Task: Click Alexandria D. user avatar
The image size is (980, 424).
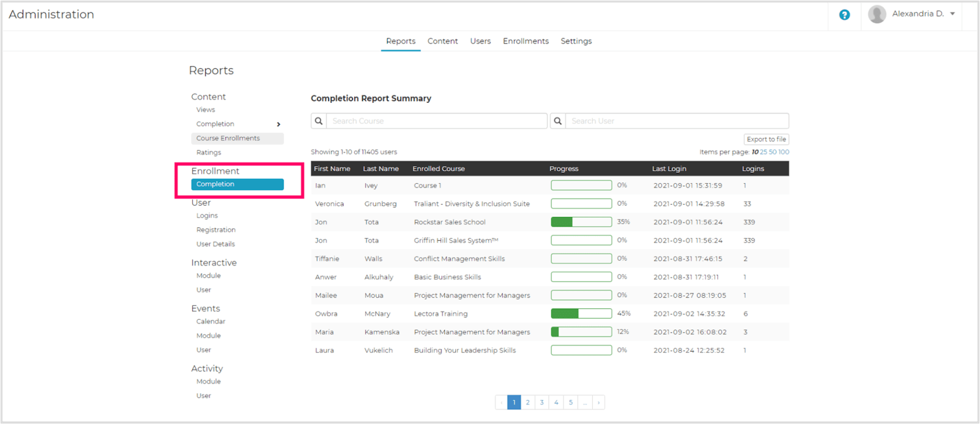Action: pos(877,14)
